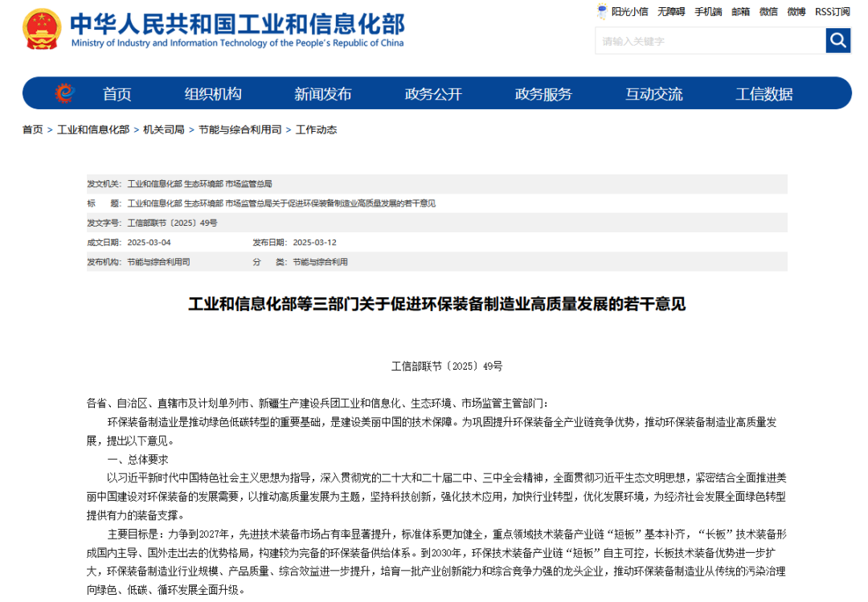868x602 pixels.
Task: Click the sunshine mascot icon
Action: tap(602, 11)
